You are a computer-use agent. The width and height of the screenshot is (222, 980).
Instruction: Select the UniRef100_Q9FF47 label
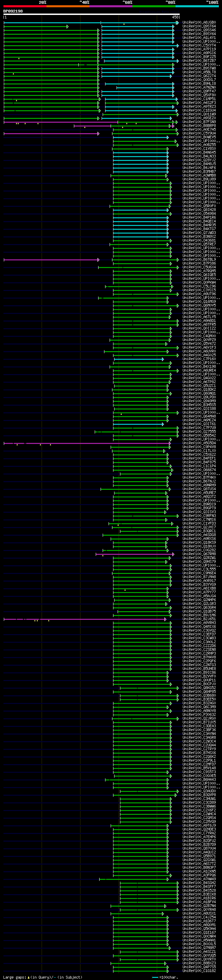tap(199, 91)
